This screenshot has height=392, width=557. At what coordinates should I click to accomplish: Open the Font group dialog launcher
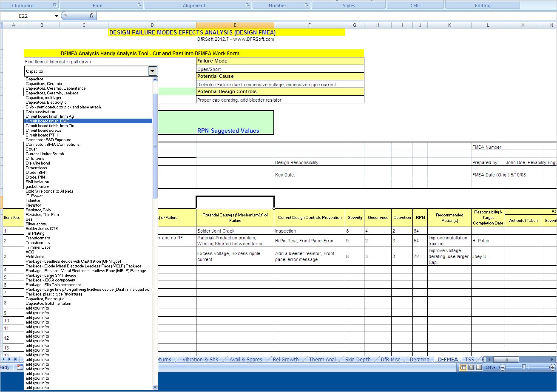pos(139,5)
